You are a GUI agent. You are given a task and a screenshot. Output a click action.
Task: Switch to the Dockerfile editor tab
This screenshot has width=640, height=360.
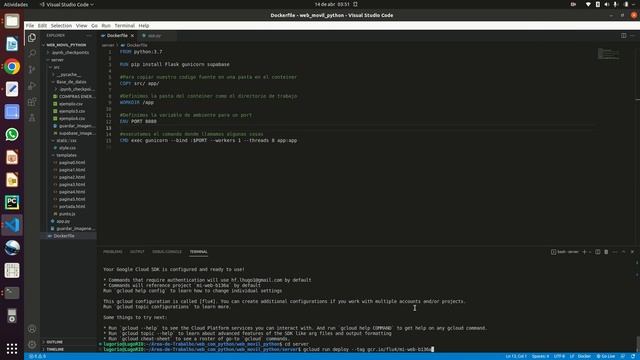pyautogui.click(x=118, y=36)
